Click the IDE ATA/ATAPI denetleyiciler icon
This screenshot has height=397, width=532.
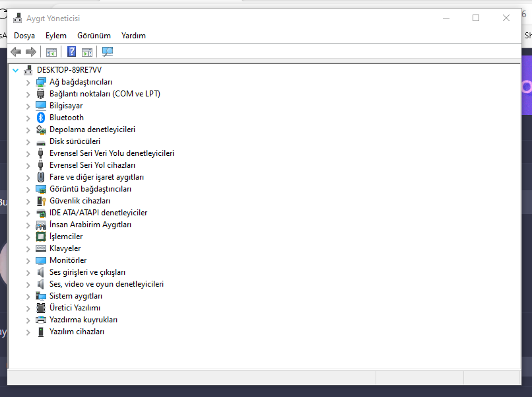click(41, 213)
